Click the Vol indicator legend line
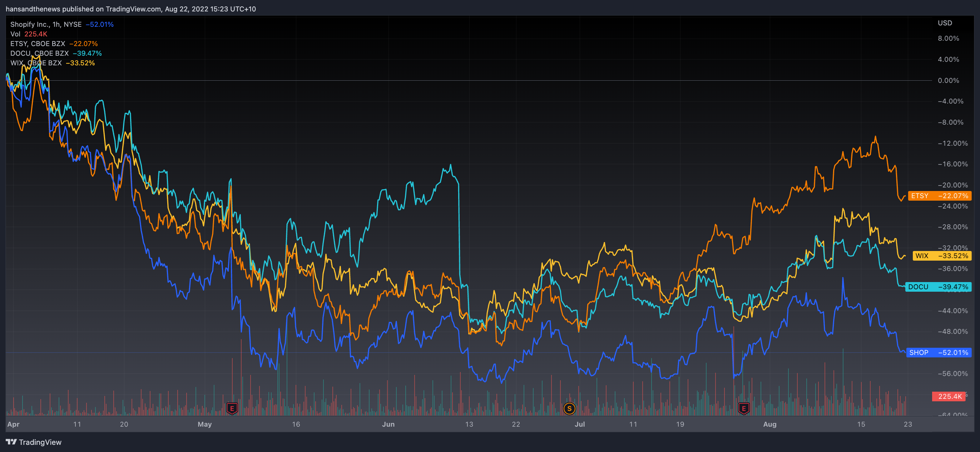The width and height of the screenshot is (980, 452). [x=29, y=34]
